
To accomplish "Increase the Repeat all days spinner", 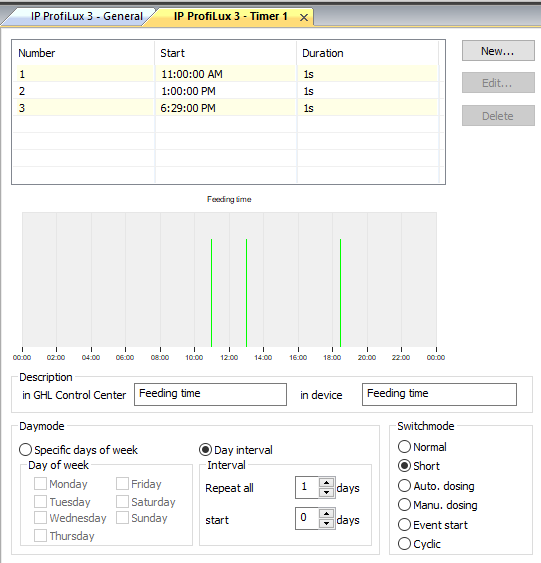I will [326, 483].
